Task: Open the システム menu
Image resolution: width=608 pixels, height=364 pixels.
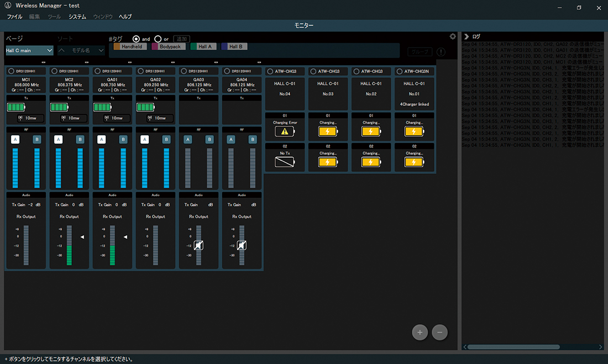Action: (x=77, y=17)
